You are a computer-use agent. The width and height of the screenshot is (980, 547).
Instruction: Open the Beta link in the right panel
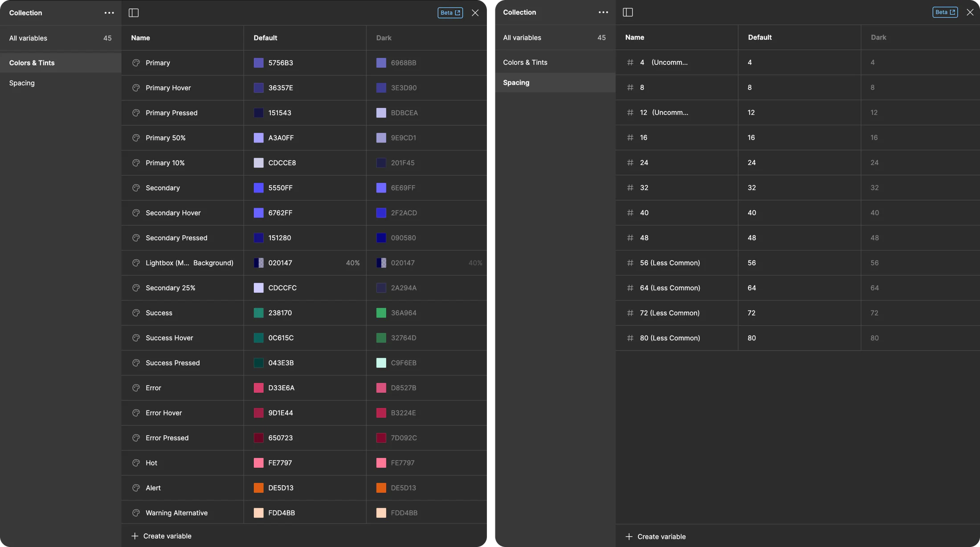[945, 12]
